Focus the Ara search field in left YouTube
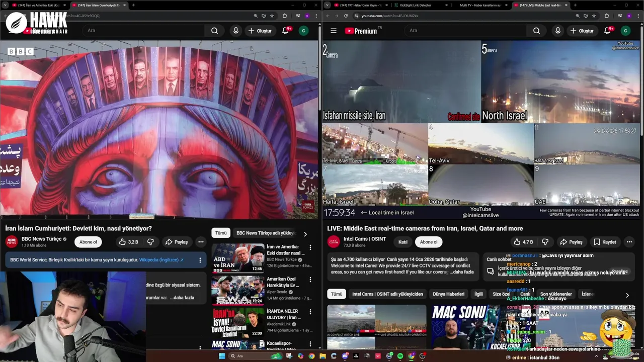The width and height of the screenshot is (644, 362). [x=144, y=31]
